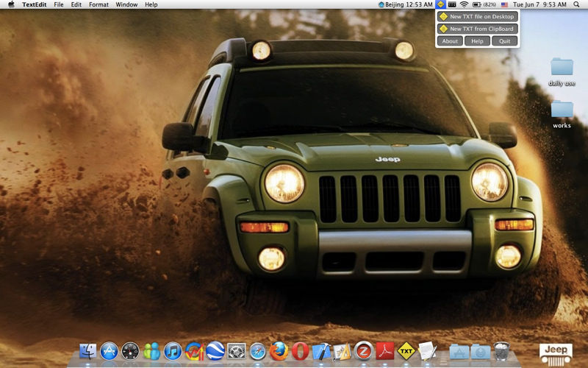Open Dashboard gauge icon in Dock
The height and width of the screenshot is (368, 588).
[130, 352]
